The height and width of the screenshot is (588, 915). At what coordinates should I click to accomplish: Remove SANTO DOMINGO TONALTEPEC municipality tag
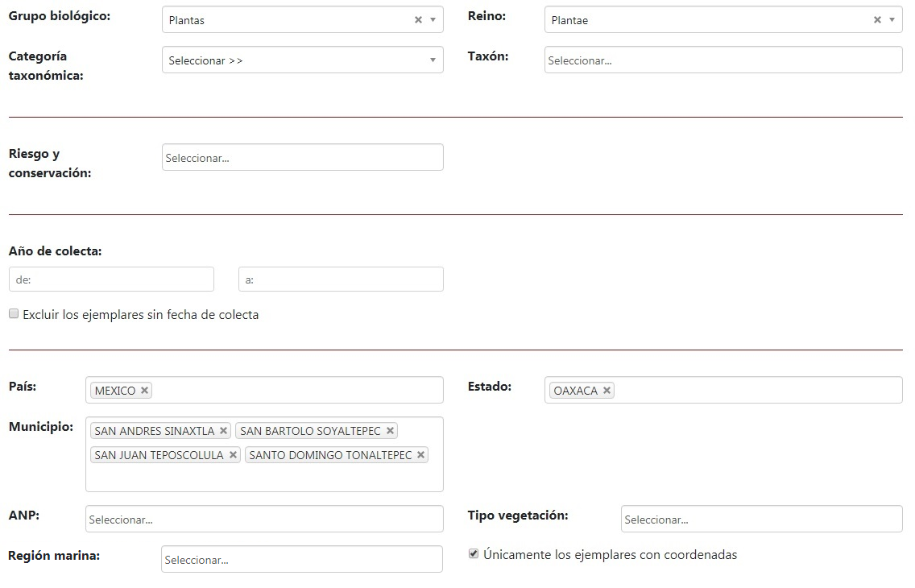tap(420, 455)
